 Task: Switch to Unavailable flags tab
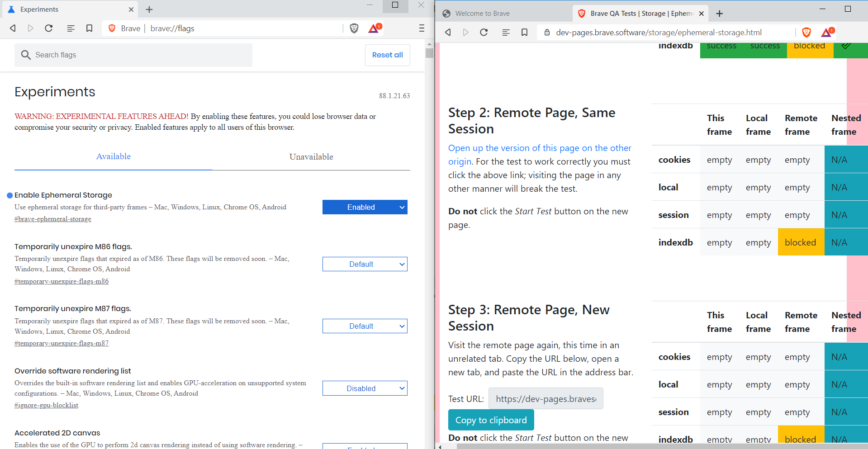tap(311, 157)
